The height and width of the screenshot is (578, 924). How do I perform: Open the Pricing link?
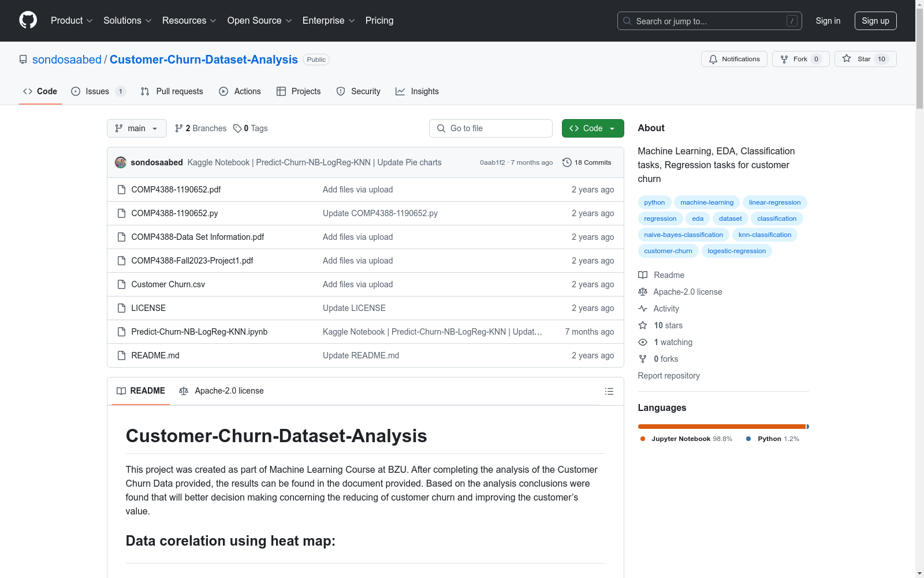point(379,21)
